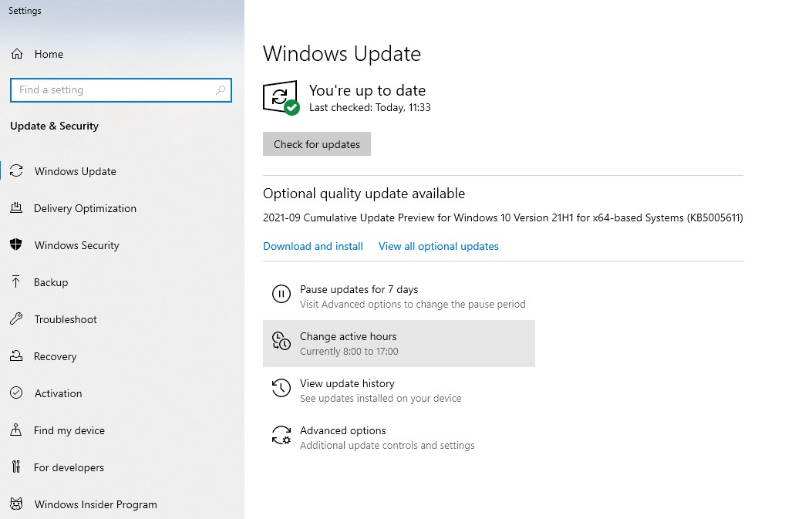Click the Windows Update sync icon in sidebar
The width and height of the screenshot is (812, 519).
16,171
